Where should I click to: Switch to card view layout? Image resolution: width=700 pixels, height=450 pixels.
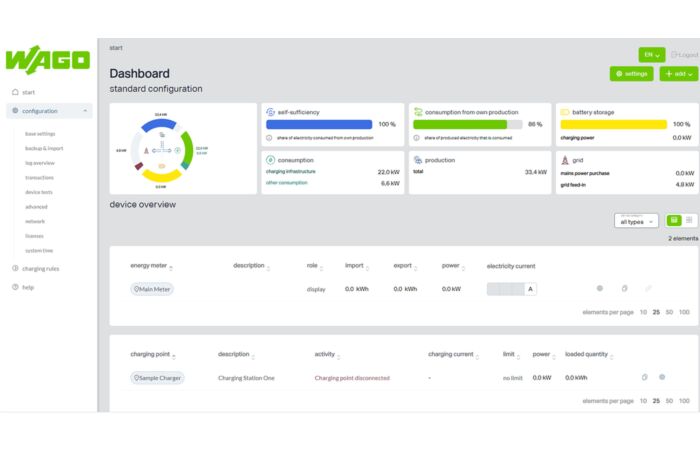674,220
